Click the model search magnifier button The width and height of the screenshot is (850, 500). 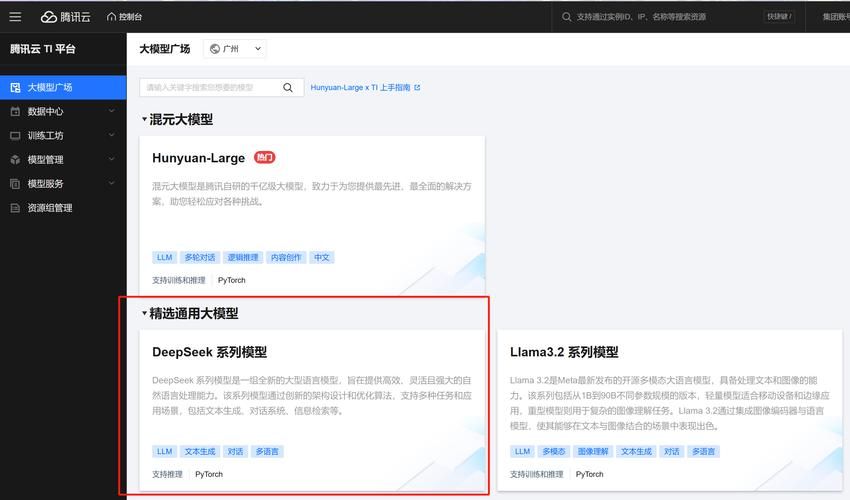tap(288, 87)
